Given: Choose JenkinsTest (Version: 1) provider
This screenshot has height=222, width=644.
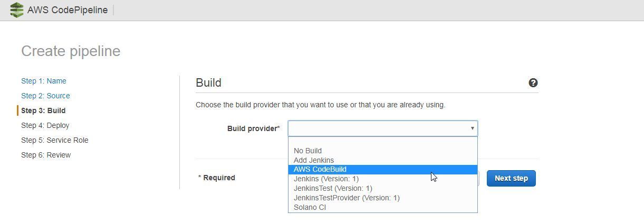Looking at the screenshot, I should pos(333,188).
